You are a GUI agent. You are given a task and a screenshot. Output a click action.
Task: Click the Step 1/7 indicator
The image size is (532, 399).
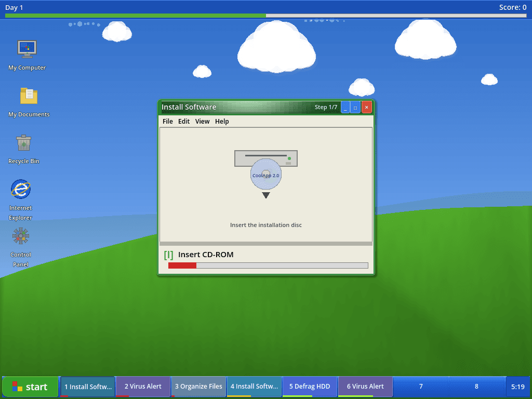(327, 107)
